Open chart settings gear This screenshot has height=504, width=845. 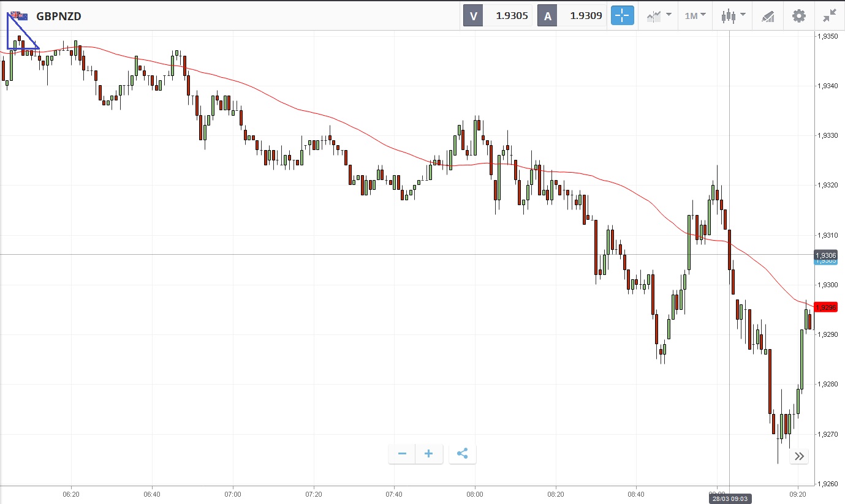click(799, 16)
